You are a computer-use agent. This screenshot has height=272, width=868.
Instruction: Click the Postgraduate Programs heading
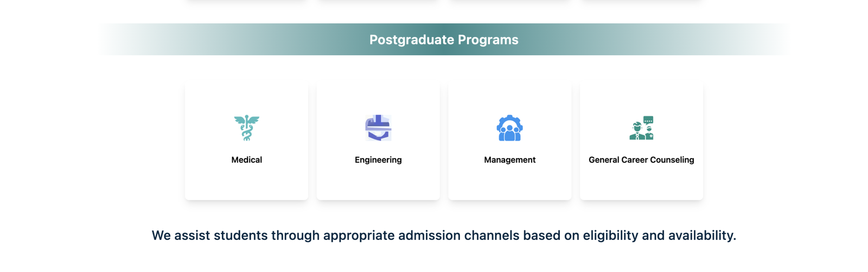coord(444,40)
